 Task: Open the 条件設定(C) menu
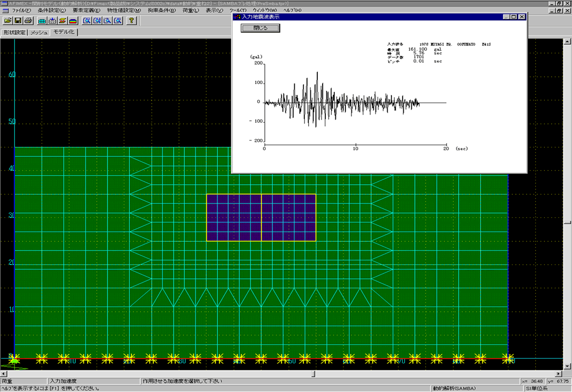point(52,11)
